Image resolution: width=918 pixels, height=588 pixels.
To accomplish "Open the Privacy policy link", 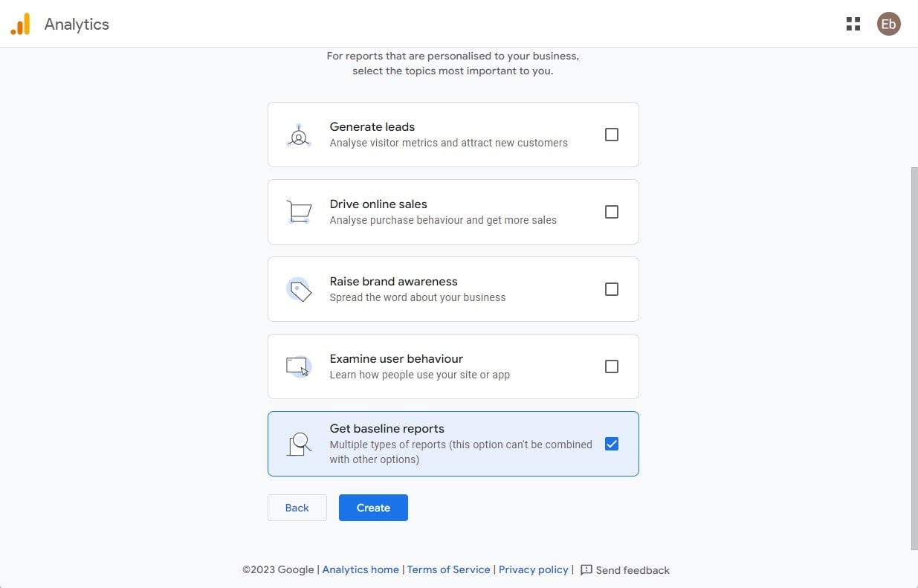I will click(534, 569).
